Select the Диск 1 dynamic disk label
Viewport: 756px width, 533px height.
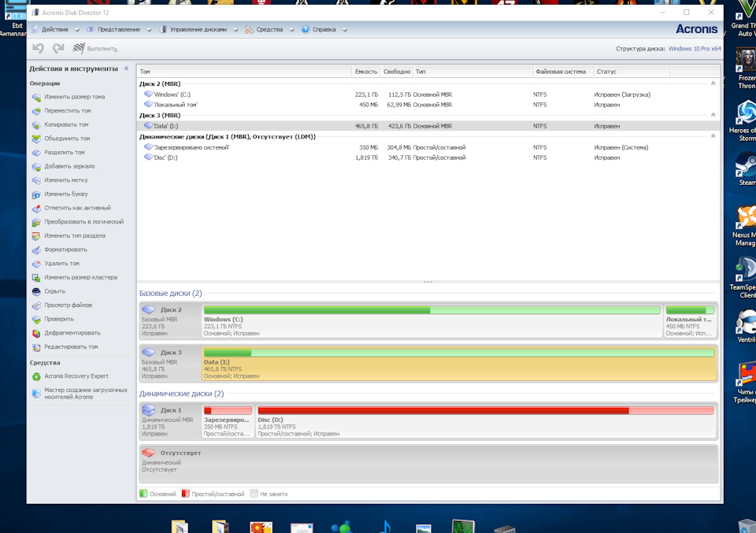click(x=170, y=421)
